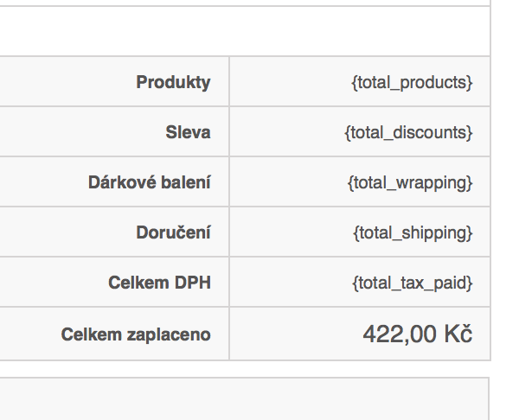This screenshot has width=519, height=420.
Task: Click the Produkty row label
Action: (x=173, y=83)
